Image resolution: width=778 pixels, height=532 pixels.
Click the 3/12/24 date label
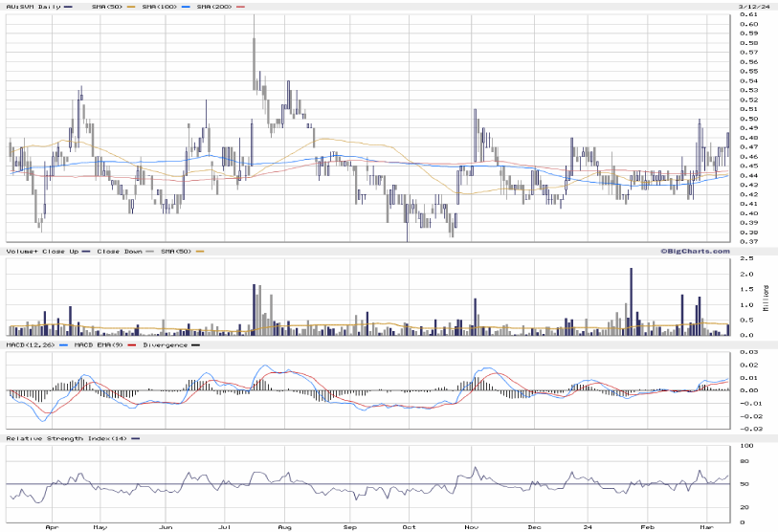coord(751,7)
